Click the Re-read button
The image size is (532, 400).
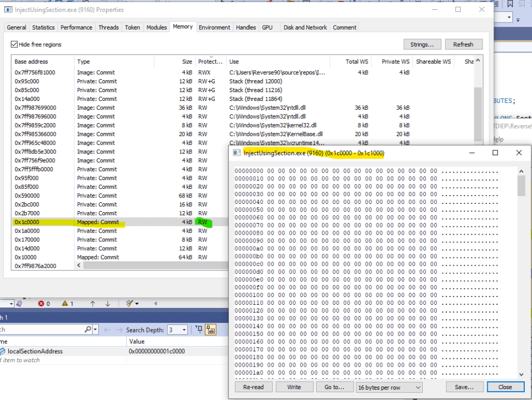click(253, 388)
